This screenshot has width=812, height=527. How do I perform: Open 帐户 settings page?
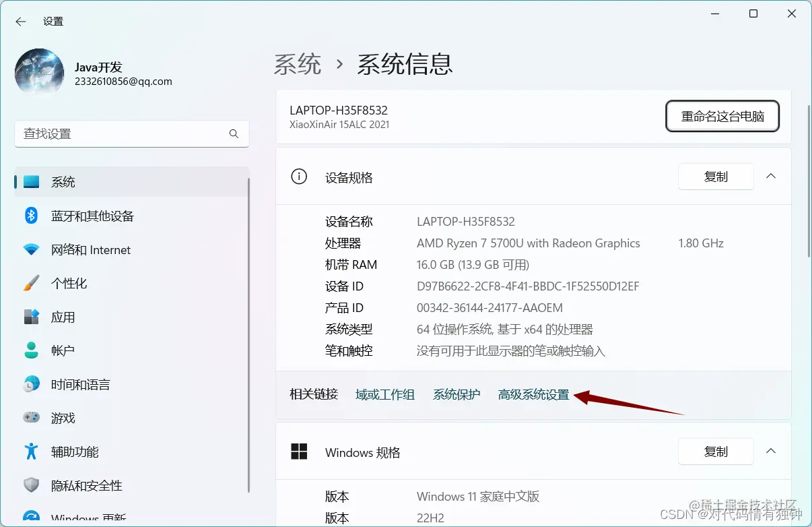131,350
